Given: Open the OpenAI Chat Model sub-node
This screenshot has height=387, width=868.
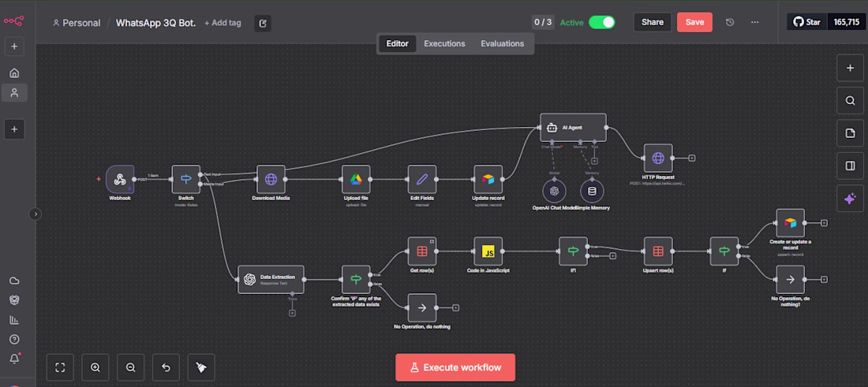Looking at the screenshot, I should (x=554, y=192).
